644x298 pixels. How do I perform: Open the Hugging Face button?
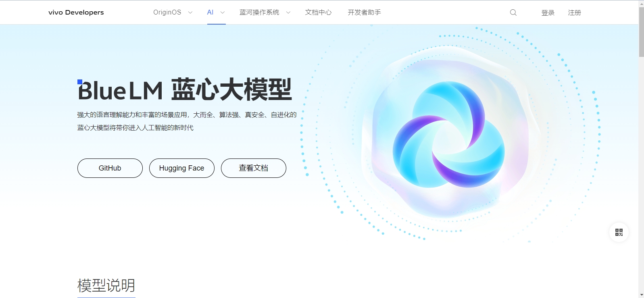(182, 168)
